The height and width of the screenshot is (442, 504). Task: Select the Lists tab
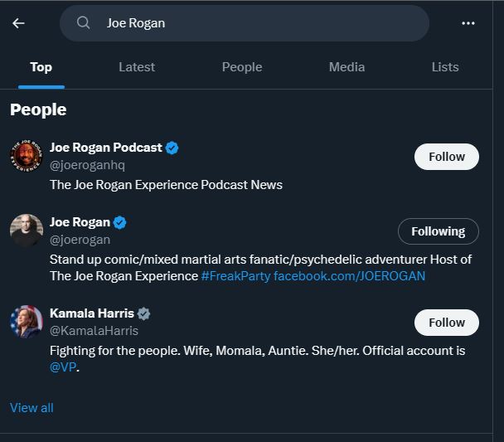click(x=445, y=67)
